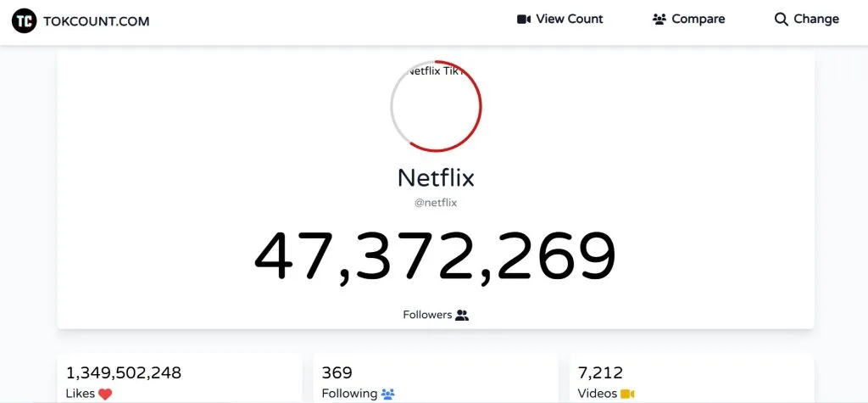This screenshot has height=403, width=868.
Task: Click the video camera icon beside View Count
Action: 524,20
